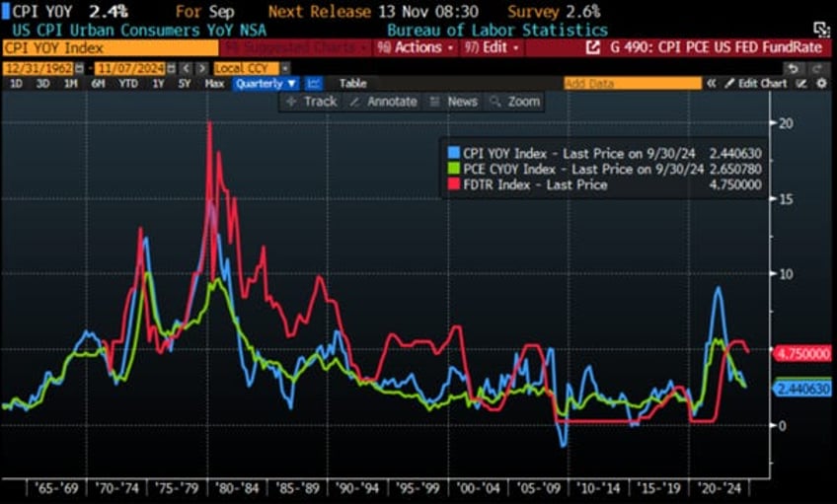Click the 20 y-axis label
The width and height of the screenshot is (837, 504).
pyautogui.click(x=786, y=123)
